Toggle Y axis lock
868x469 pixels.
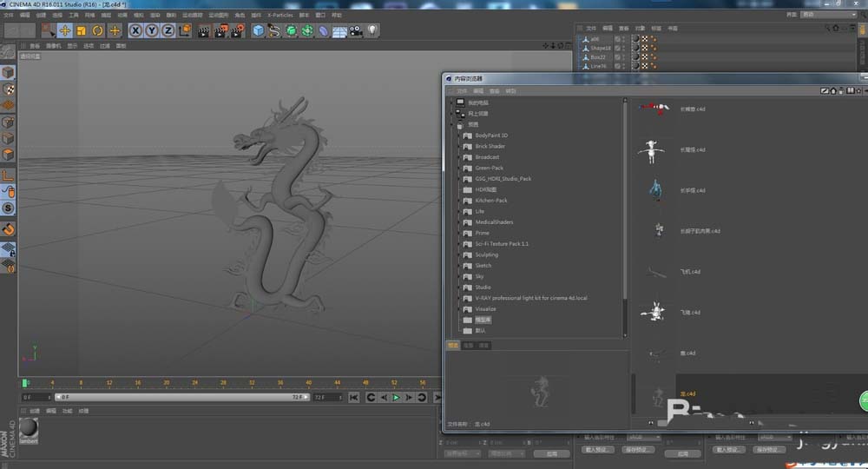click(x=152, y=30)
